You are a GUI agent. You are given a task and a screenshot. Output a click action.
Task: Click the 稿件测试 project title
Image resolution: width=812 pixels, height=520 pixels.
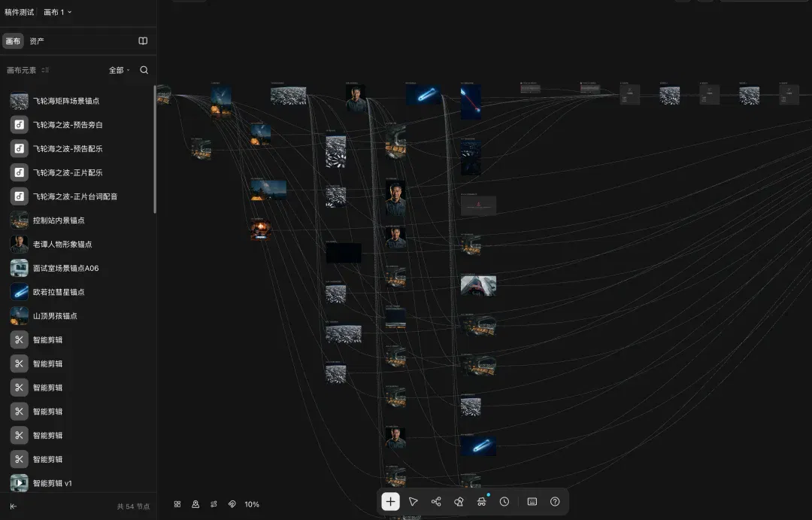point(19,12)
